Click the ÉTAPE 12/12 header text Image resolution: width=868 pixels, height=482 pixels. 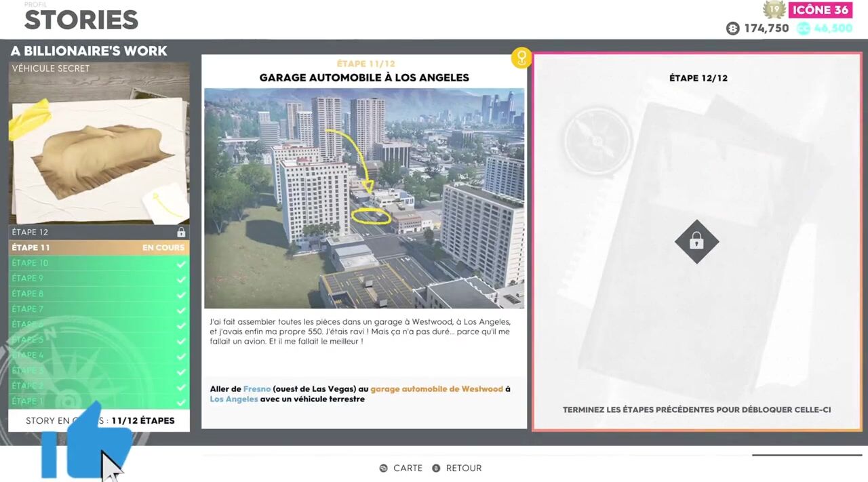point(698,78)
